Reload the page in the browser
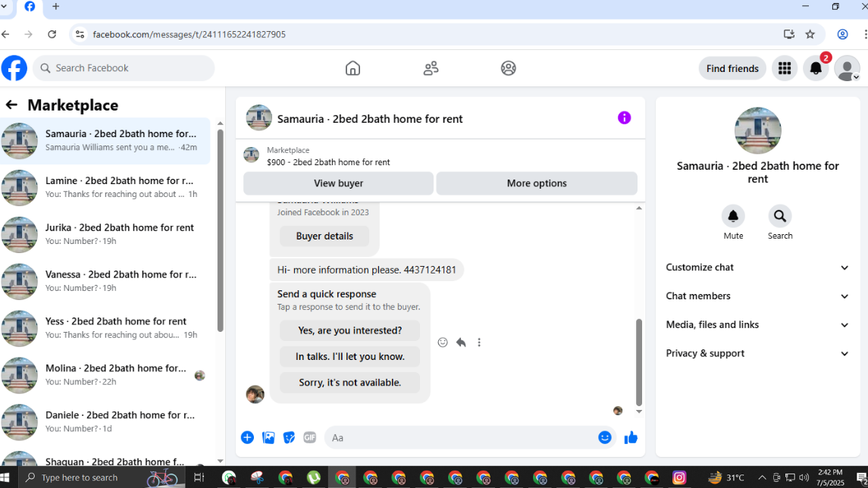The image size is (868, 488). pyautogui.click(x=52, y=34)
